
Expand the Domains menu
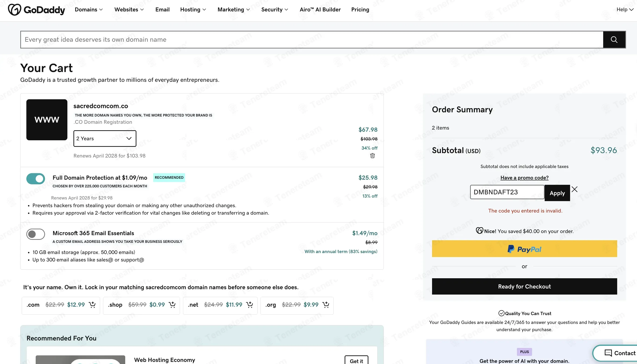[89, 10]
